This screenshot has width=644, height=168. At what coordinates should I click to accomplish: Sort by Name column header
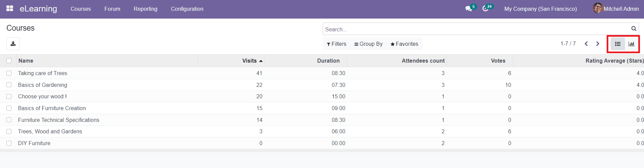point(26,61)
